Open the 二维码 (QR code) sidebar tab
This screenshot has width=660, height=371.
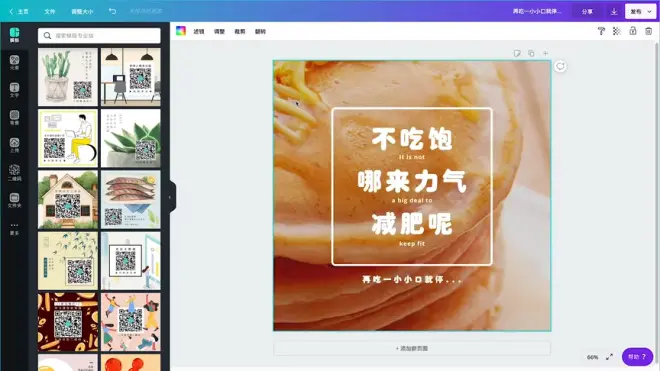pos(14,173)
